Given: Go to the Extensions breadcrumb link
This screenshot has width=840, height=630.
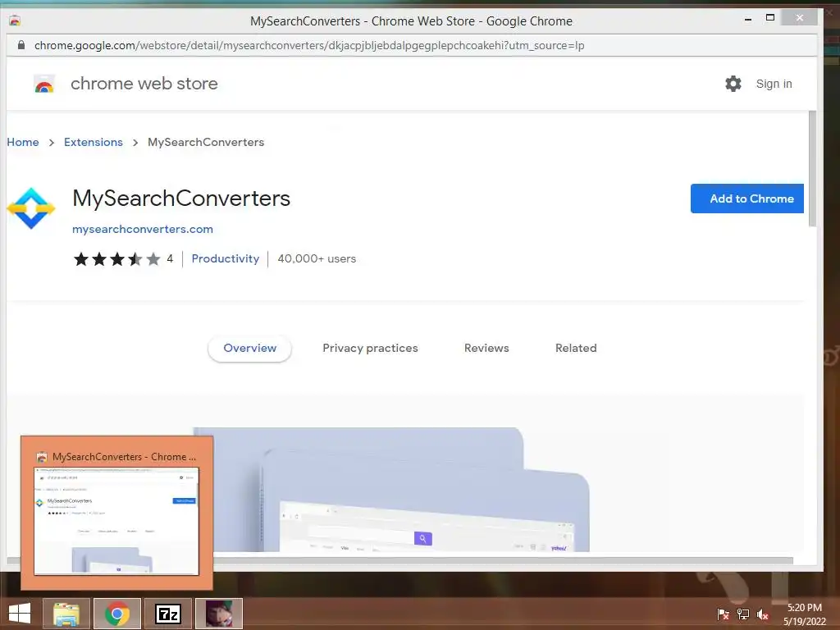Looking at the screenshot, I should [94, 142].
